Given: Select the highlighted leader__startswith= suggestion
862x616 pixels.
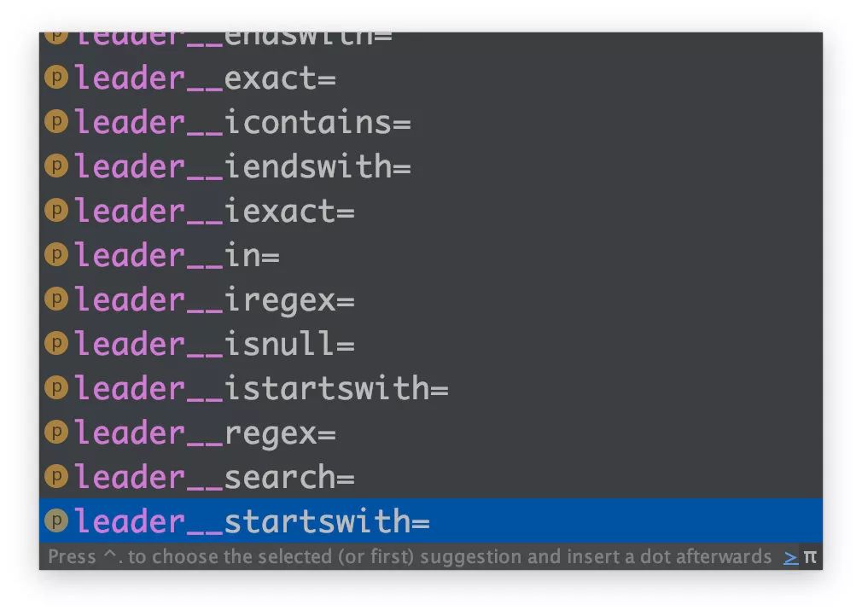Looking at the screenshot, I should [x=252, y=522].
